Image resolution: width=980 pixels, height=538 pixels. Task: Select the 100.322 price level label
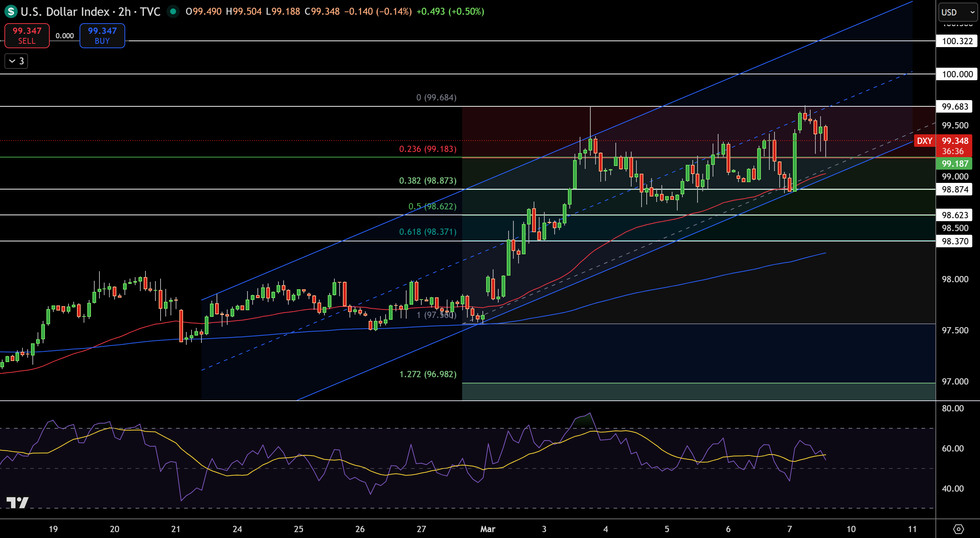click(x=957, y=41)
